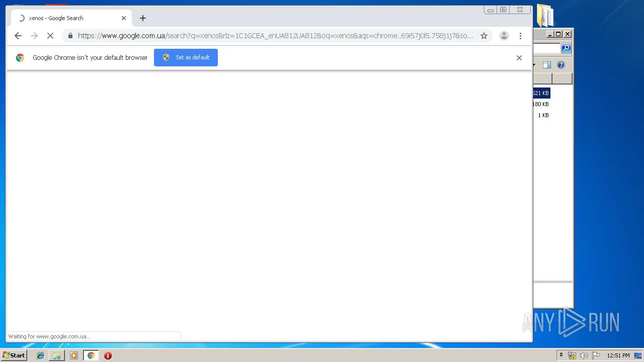Open Help in the Explorer window
This screenshot has height=362, width=644.
point(561,65)
